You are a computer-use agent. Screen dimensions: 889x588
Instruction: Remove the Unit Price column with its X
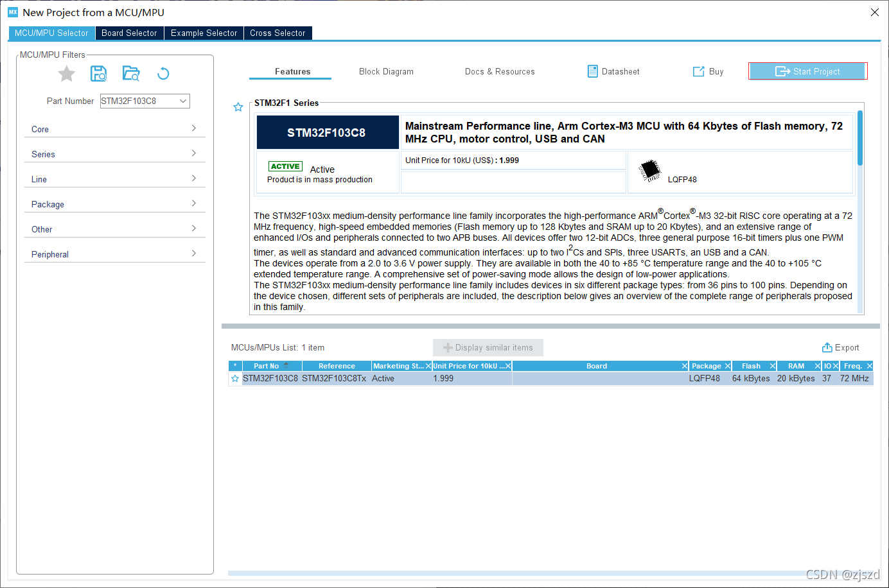pyautogui.click(x=508, y=366)
